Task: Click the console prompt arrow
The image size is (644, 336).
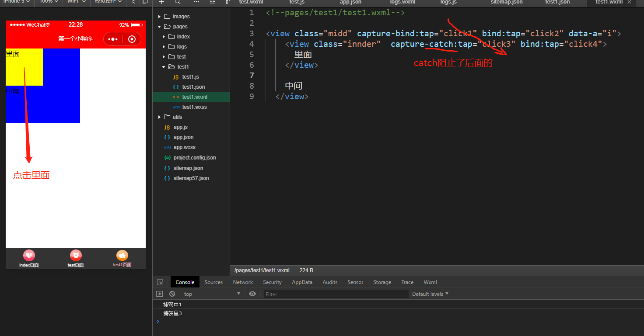Action: [x=158, y=322]
